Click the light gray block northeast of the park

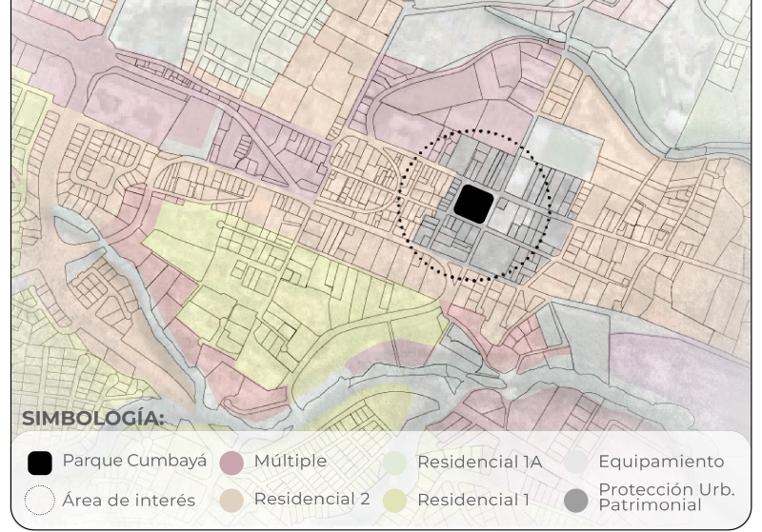click(562, 148)
